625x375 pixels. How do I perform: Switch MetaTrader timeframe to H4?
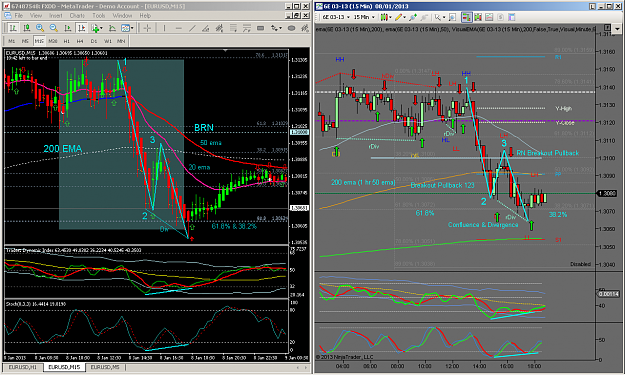pyautogui.click(x=80, y=41)
